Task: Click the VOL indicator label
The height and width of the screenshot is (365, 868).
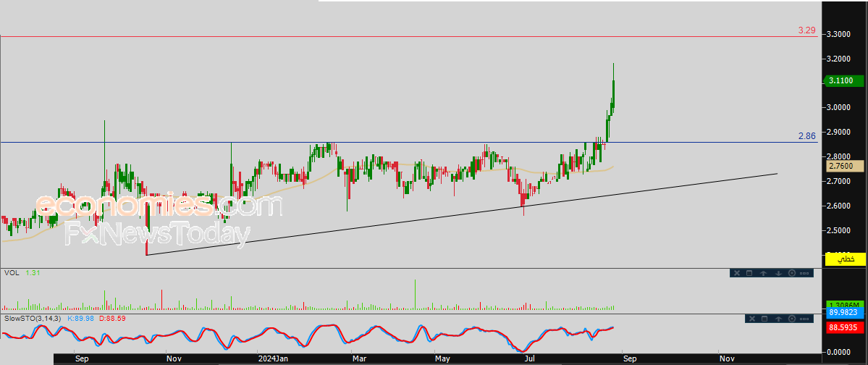Action: (x=12, y=273)
